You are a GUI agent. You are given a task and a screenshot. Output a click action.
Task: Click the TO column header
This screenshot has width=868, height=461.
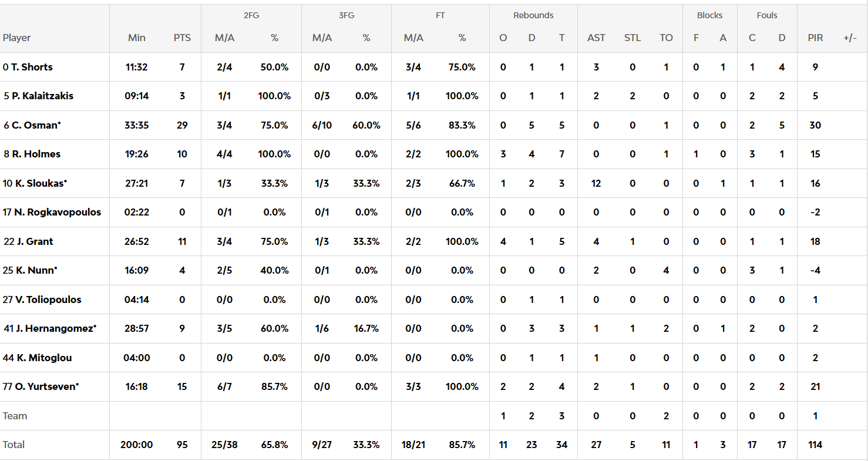pyautogui.click(x=666, y=38)
